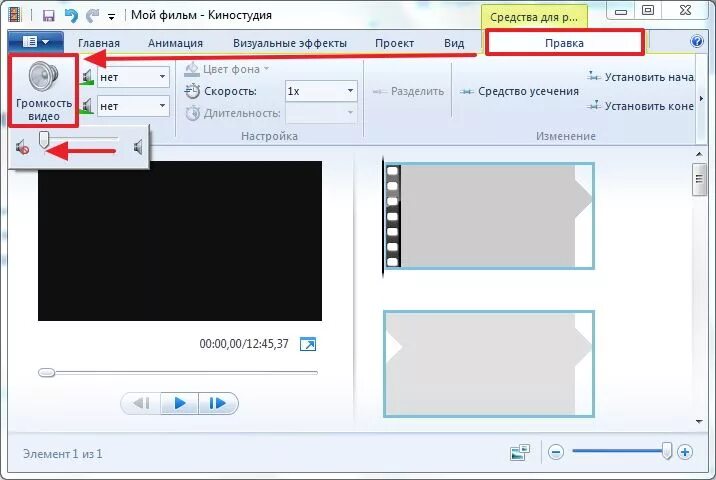Image resolution: width=716 pixels, height=480 pixels.
Task: Click the Цвет фона background color button
Action: pyautogui.click(x=227, y=69)
